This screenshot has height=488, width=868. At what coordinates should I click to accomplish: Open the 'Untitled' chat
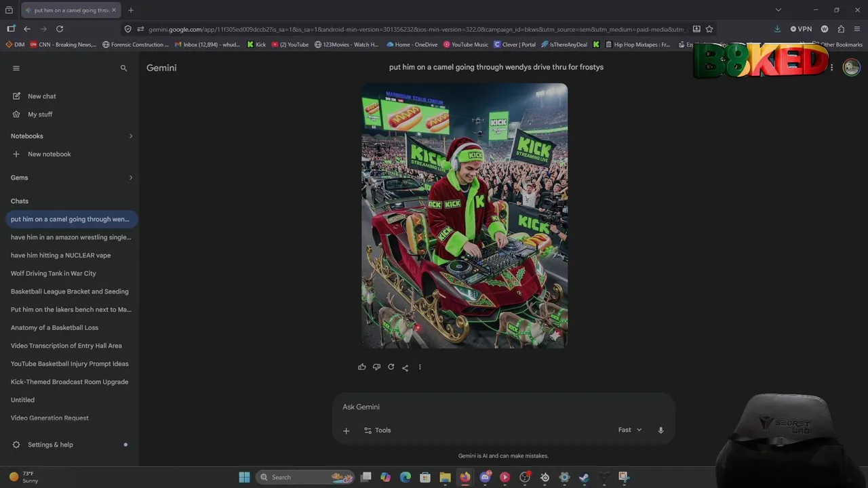71,400
